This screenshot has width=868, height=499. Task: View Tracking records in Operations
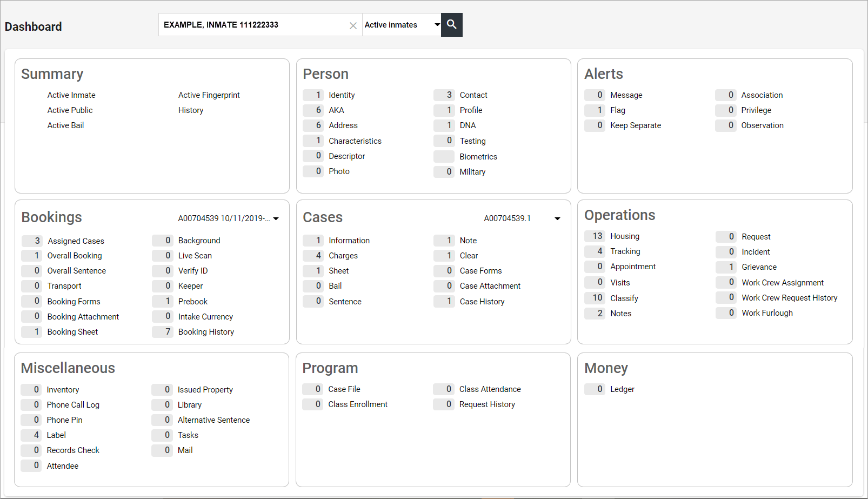click(x=625, y=251)
